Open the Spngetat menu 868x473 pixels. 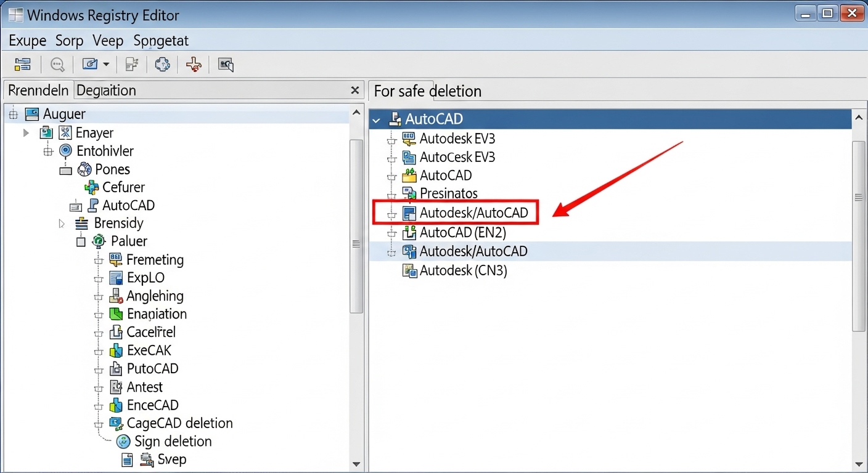tap(161, 41)
